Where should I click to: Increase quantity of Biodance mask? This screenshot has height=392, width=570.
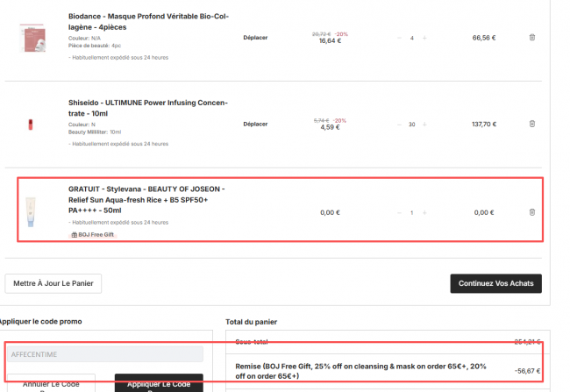425,38
